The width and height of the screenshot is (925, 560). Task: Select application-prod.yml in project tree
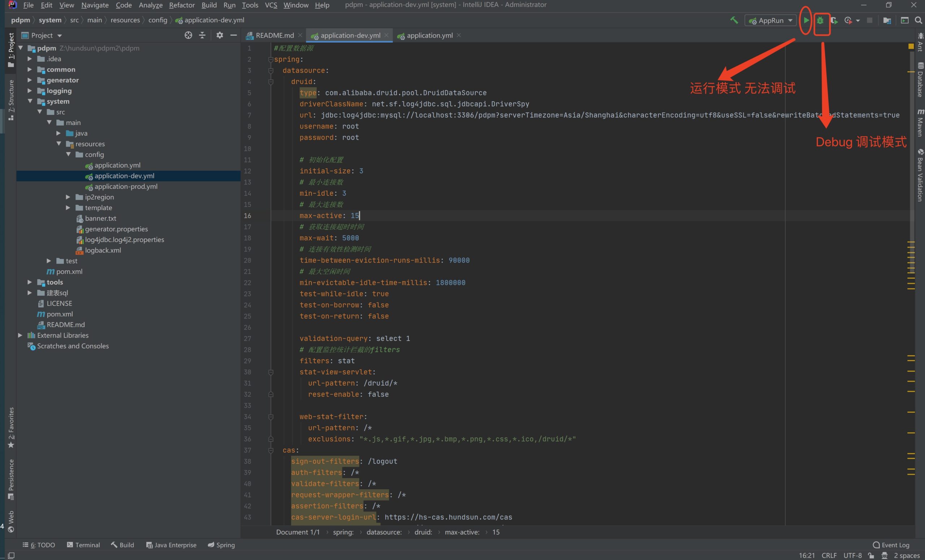click(x=126, y=186)
